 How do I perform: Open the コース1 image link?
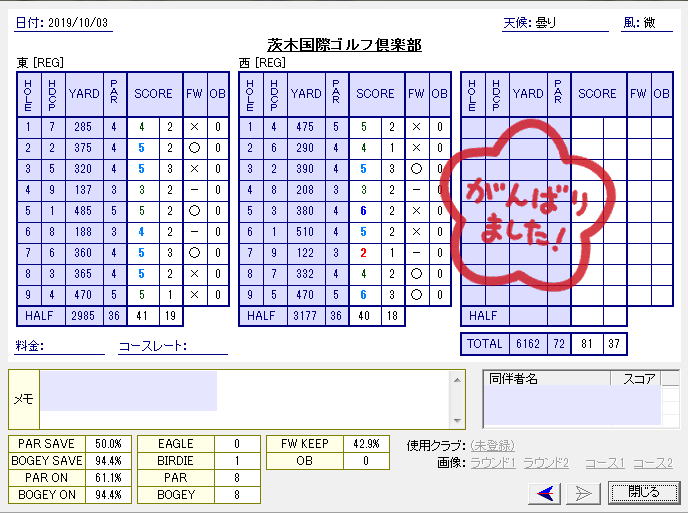(605, 463)
